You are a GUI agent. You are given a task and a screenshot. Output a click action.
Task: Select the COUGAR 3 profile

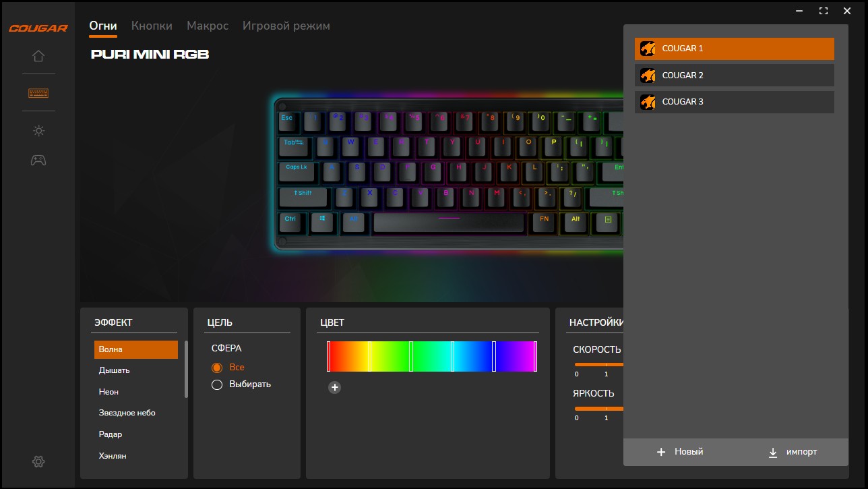click(x=735, y=102)
